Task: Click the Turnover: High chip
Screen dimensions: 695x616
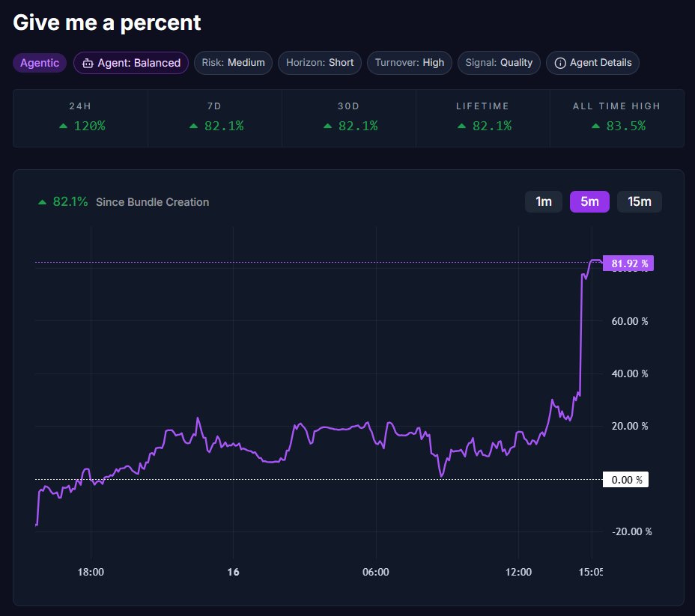Action: click(410, 63)
